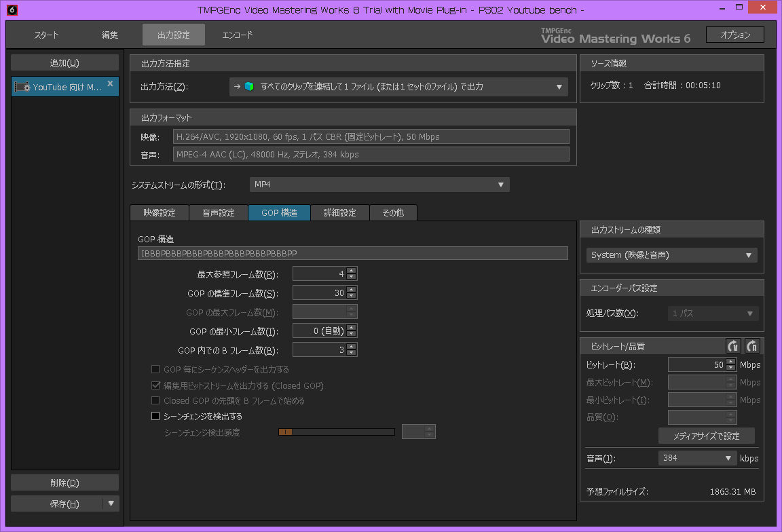Open オプション settings
Screen dimensions: 782x532
pyautogui.click(x=735, y=35)
